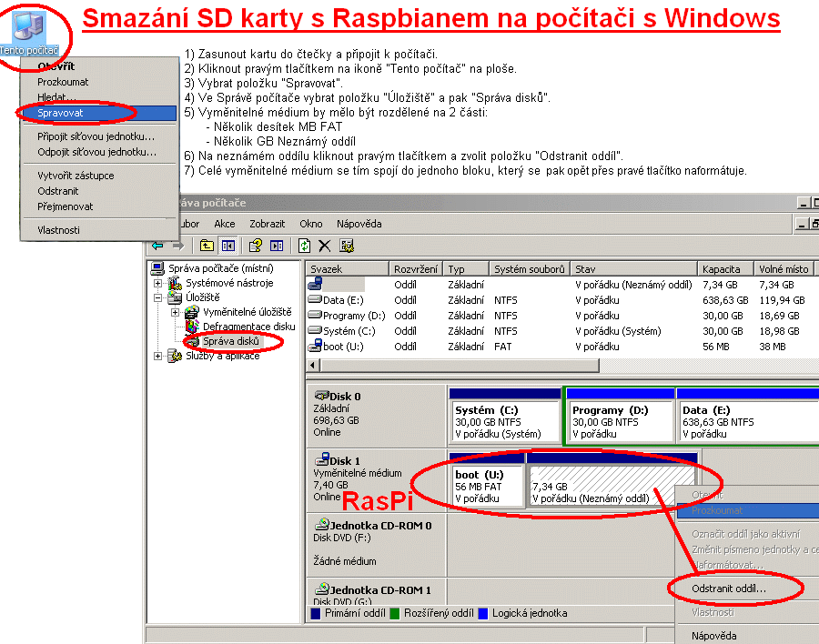The image size is (819, 644).
Task: Choose Nápověda in the partition context menu
Action: [x=747, y=636]
